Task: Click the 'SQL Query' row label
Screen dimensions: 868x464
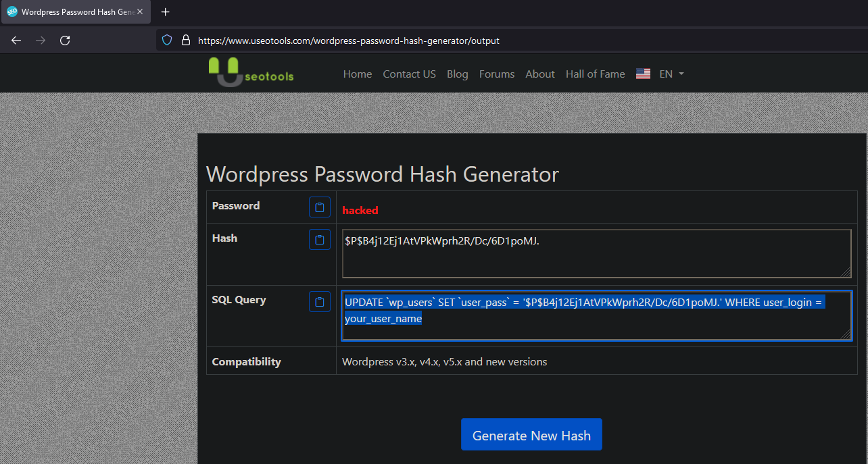Action: click(x=239, y=300)
